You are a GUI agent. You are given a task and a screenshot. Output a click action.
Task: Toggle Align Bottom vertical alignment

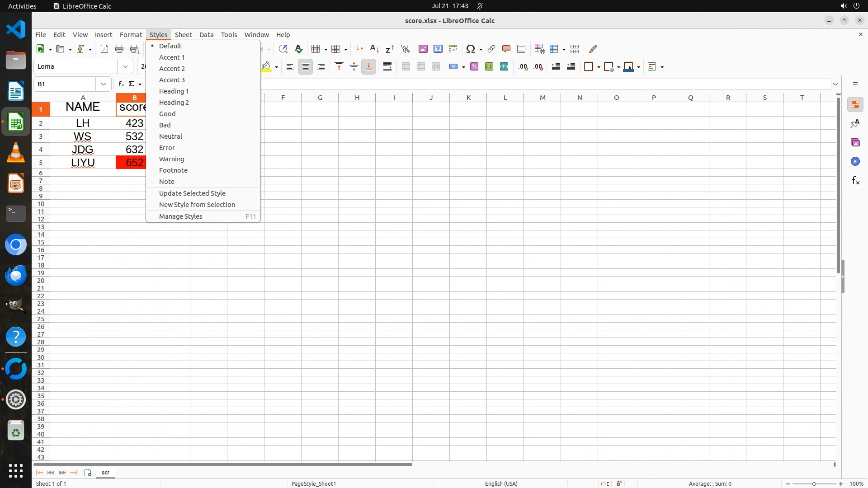(x=369, y=67)
